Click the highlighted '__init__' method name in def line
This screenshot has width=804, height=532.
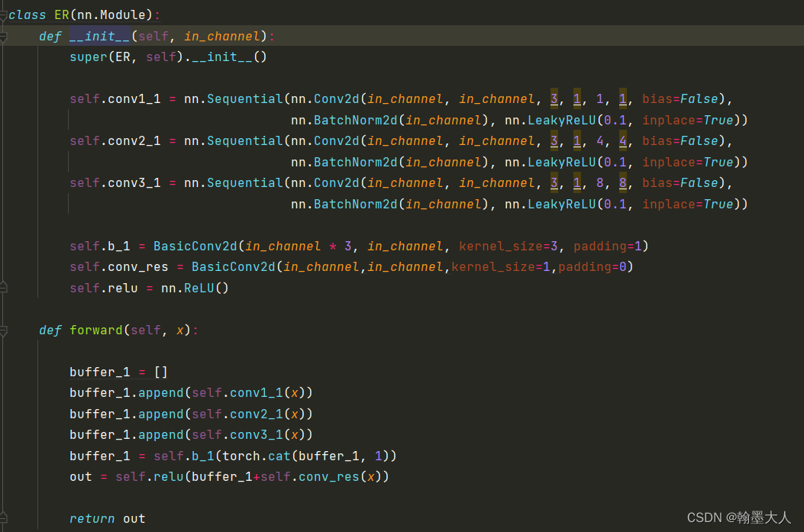tap(100, 37)
